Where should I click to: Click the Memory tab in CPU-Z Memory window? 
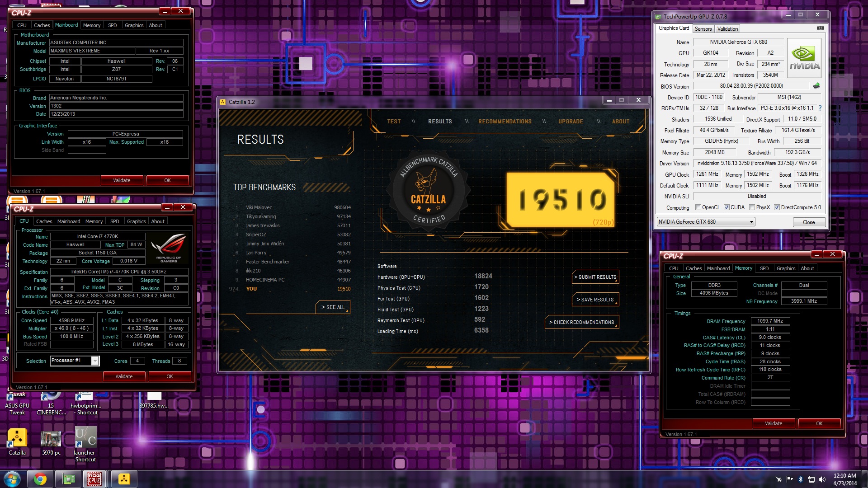point(744,268)
